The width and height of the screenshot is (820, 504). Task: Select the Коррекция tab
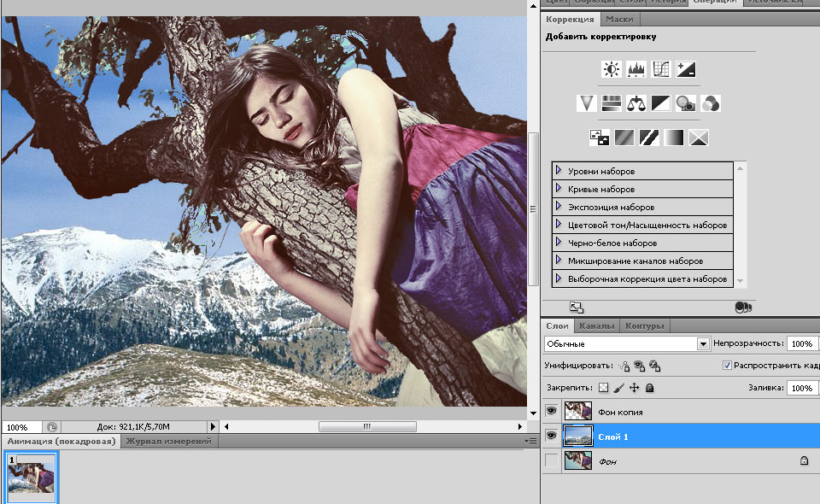(570, 20)
